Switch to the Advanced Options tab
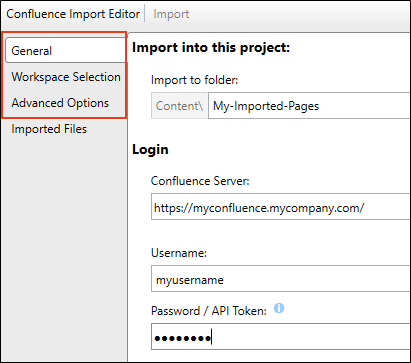Screen dimensions: 411x363 point(60,103)
